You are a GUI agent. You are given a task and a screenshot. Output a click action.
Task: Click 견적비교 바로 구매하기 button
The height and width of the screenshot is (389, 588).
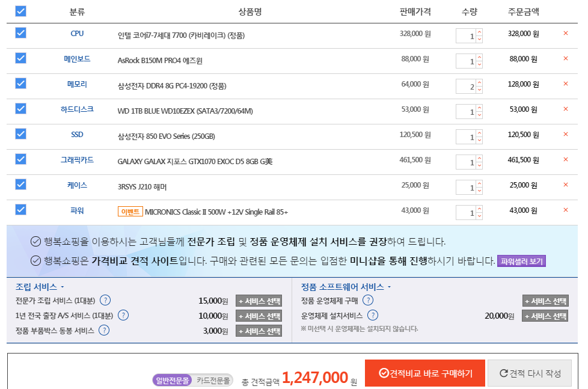pos(425,373)
